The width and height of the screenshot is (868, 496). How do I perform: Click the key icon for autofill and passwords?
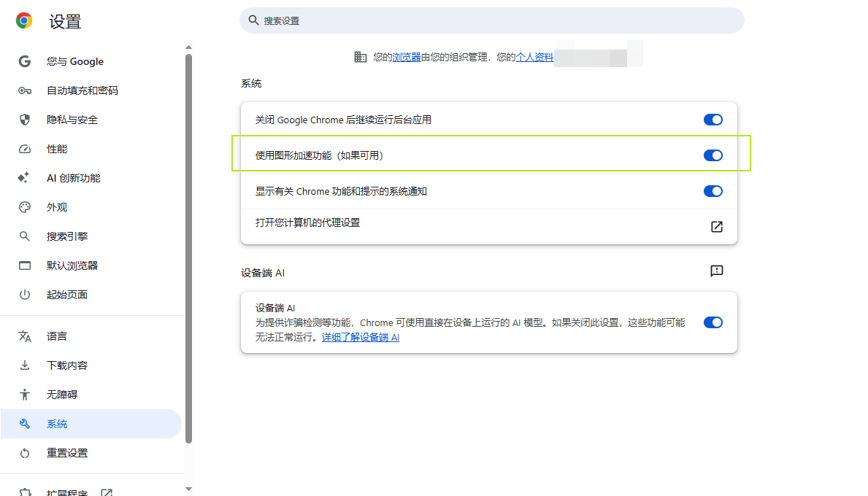click(x=24, y=90)
